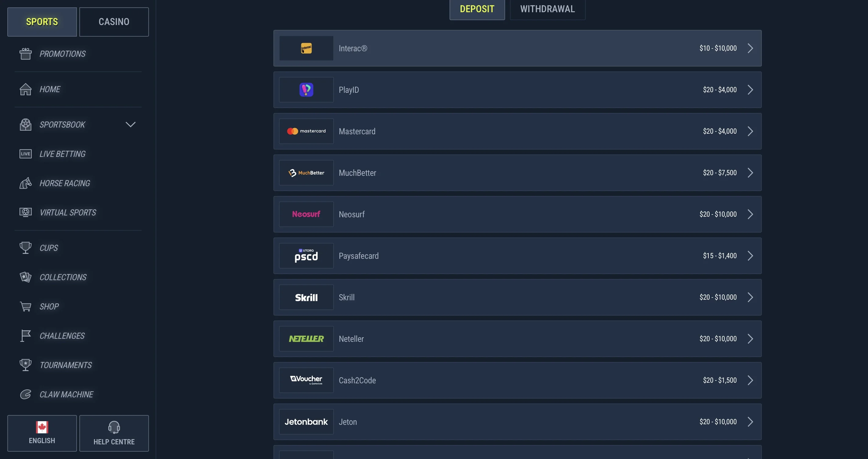This screenshot has width=868, height=459.
Task: Open MuchBetter row arrow chevron
Action: point(750,173)
